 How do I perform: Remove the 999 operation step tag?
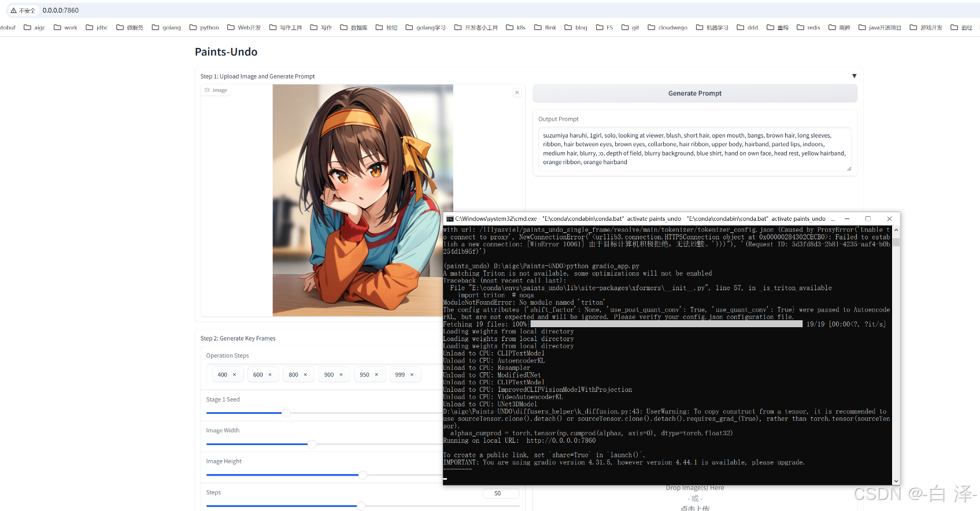click(412, 375)
